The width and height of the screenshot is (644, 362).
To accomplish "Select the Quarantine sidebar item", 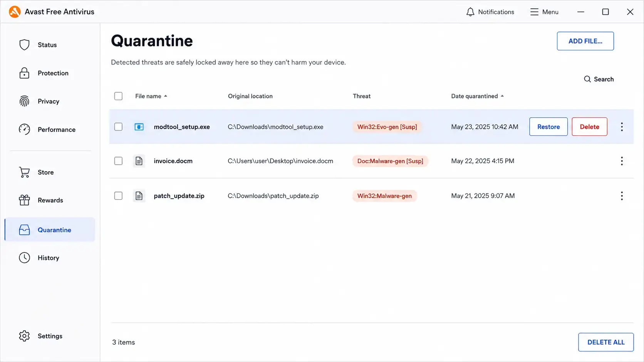I will (x=50, y=230).
